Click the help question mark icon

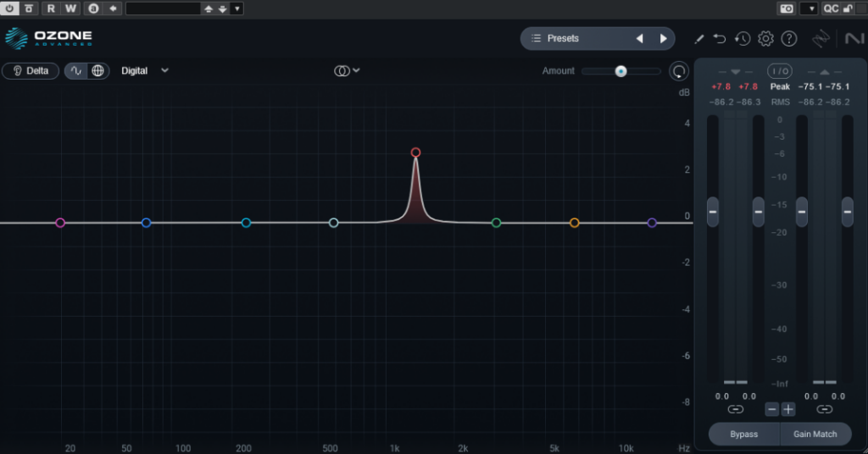coord(789,39)
